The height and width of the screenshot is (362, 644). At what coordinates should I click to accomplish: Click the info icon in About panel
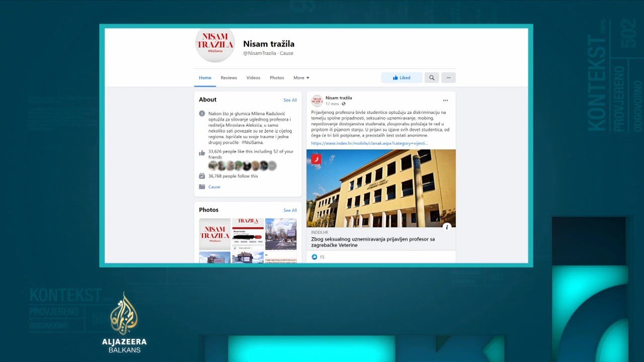point(202,114)
